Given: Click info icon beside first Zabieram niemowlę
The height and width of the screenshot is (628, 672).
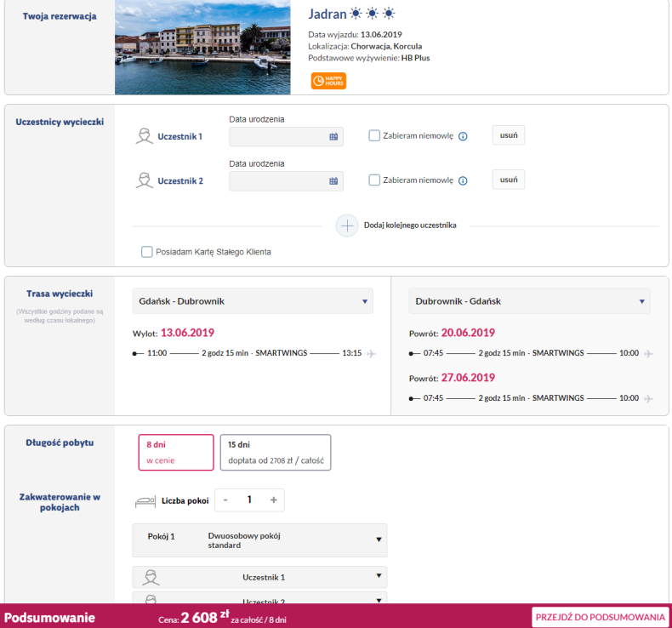Looking at the screenshot, I should [463, 136].
